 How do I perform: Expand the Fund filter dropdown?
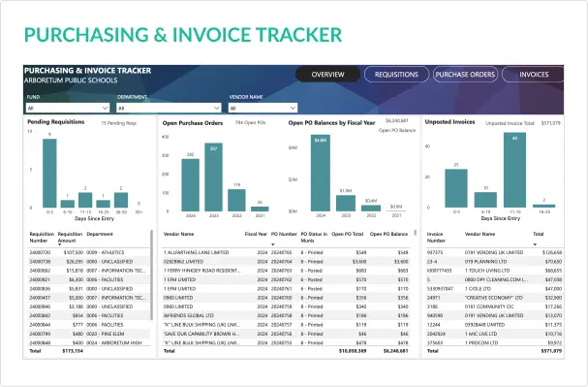(x=68, y=108)
